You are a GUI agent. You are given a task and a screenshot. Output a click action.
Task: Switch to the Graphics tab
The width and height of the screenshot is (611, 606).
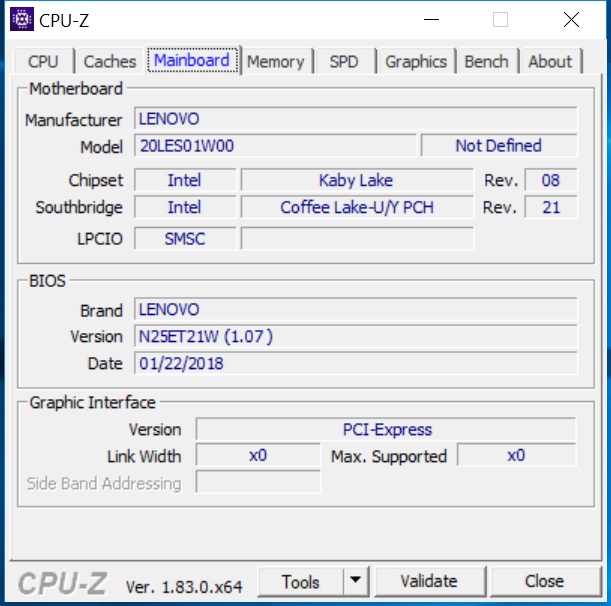(x=416, y=62)
